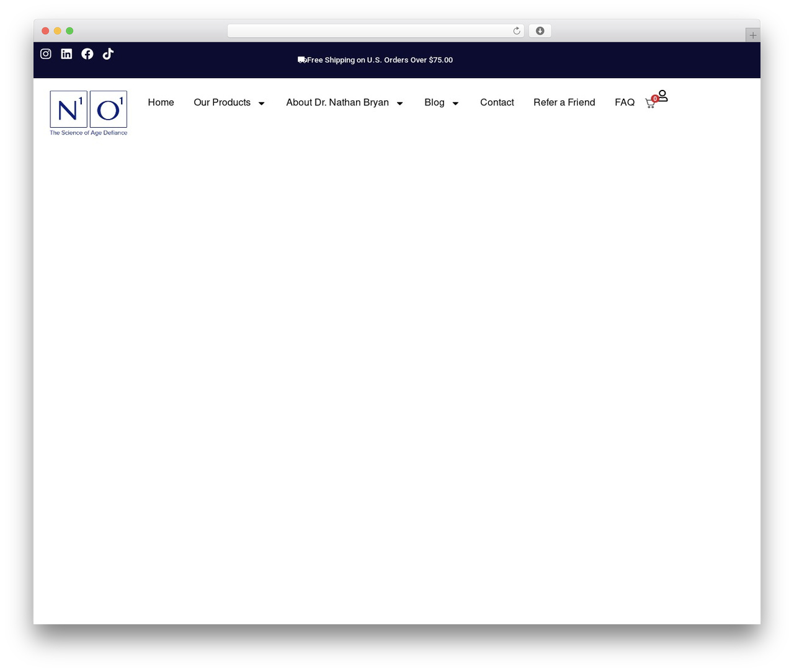794x672 pixels.
Task: Expand the Our Products dropdown arrow
Action: pos(262,104)
